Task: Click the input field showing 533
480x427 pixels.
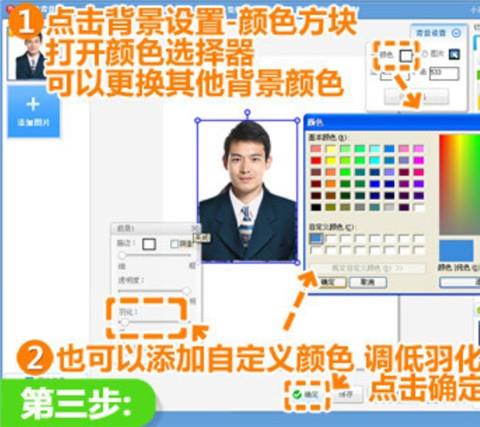Action: coord(444,73)
